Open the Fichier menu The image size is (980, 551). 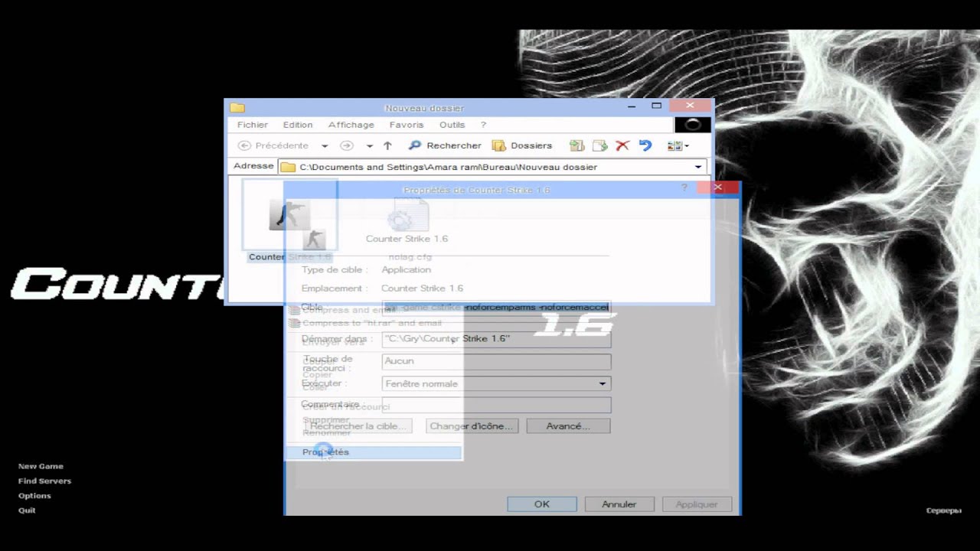253,125
